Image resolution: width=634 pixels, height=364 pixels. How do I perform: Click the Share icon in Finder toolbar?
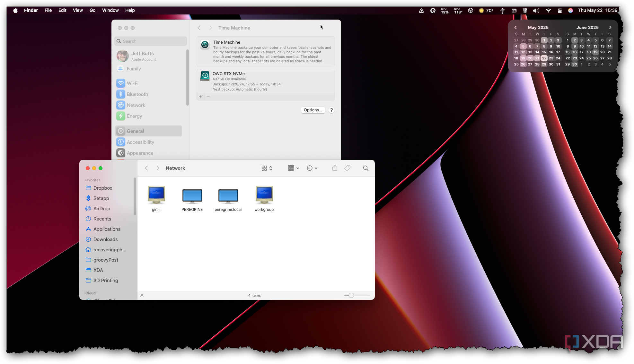click(x=335, y=168)
